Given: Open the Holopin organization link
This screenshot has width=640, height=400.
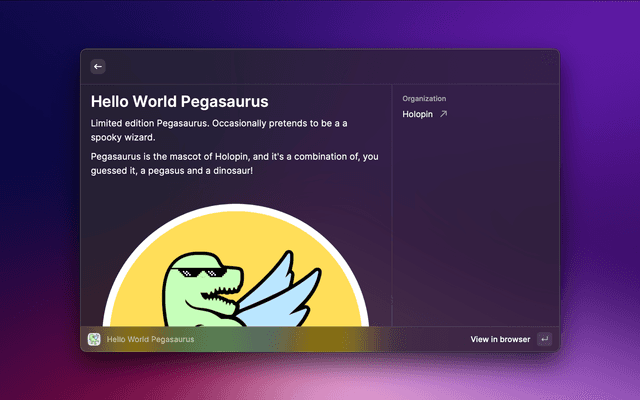Looking at the screenshot, I should click(x=416, y=115).
